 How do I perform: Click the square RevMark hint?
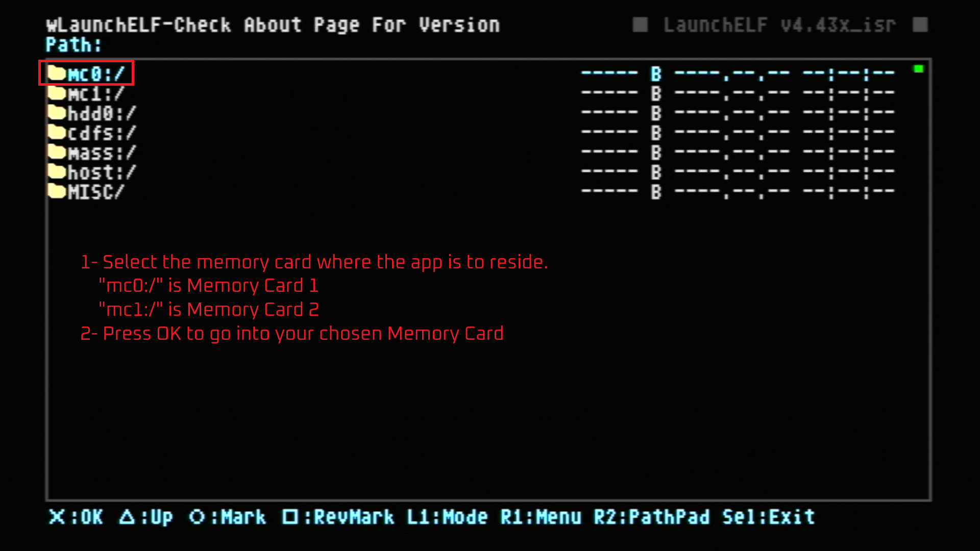point(338,517)
